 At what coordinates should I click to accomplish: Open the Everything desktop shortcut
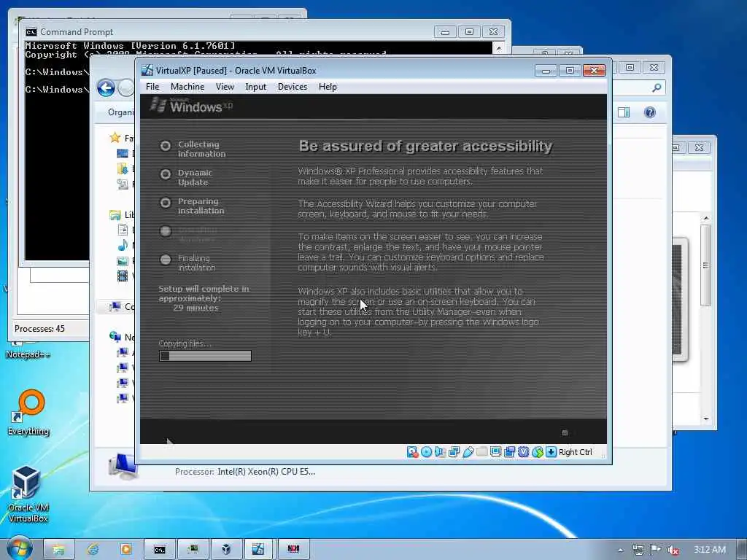click(x=28, y=412)
